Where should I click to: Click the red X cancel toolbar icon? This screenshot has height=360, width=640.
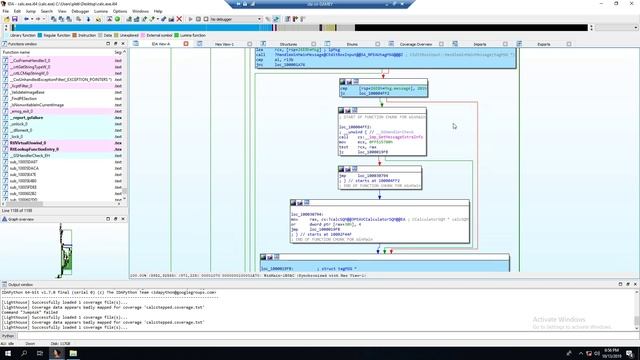click(179, 19)
